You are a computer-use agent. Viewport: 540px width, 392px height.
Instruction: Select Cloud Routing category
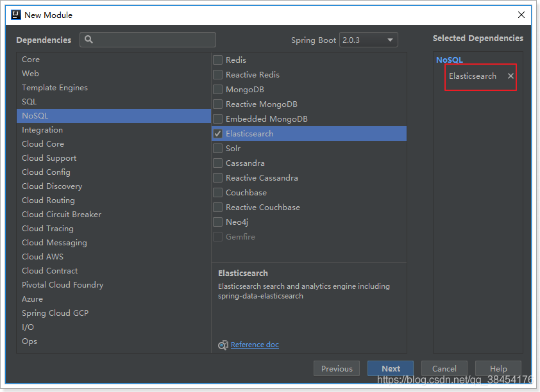(x=114, y=200)
